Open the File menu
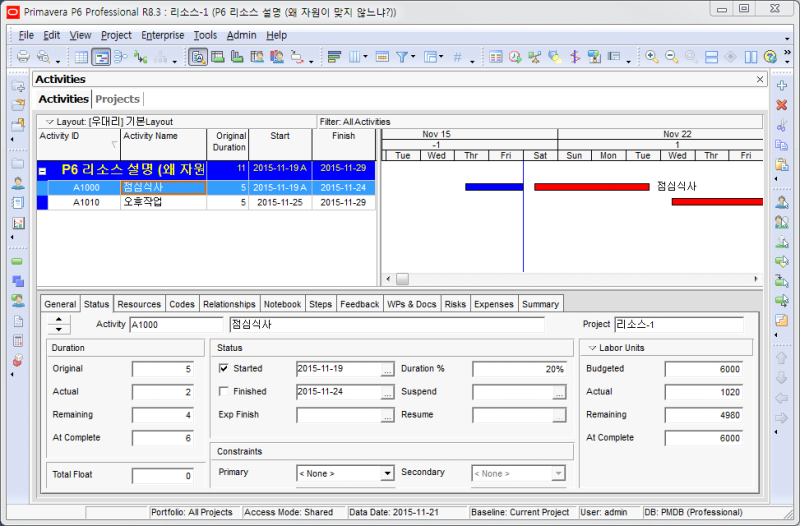This screenshot has width=800, height=526. click(x=26, y=35)
